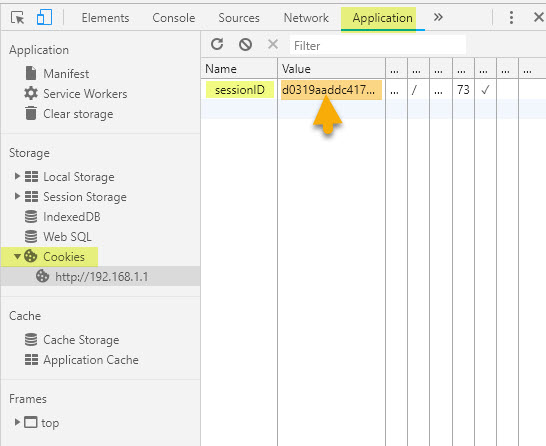Expand the top frame arrow
This screenshot has width=546, height=446.
point(17,422)
